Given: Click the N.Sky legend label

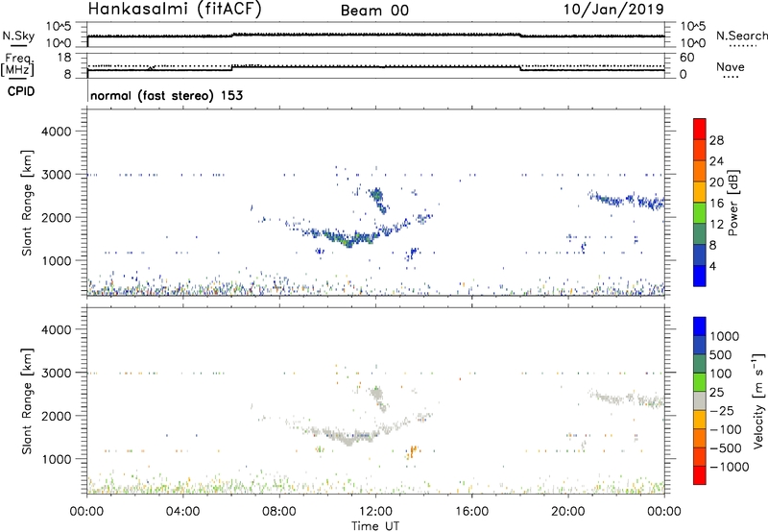Looking at the screenshot, I should [x=18, y=36].
